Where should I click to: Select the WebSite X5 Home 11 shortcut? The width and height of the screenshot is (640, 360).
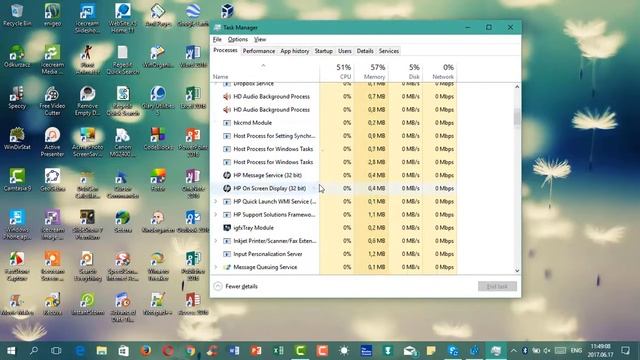click(x=122, y=18)
